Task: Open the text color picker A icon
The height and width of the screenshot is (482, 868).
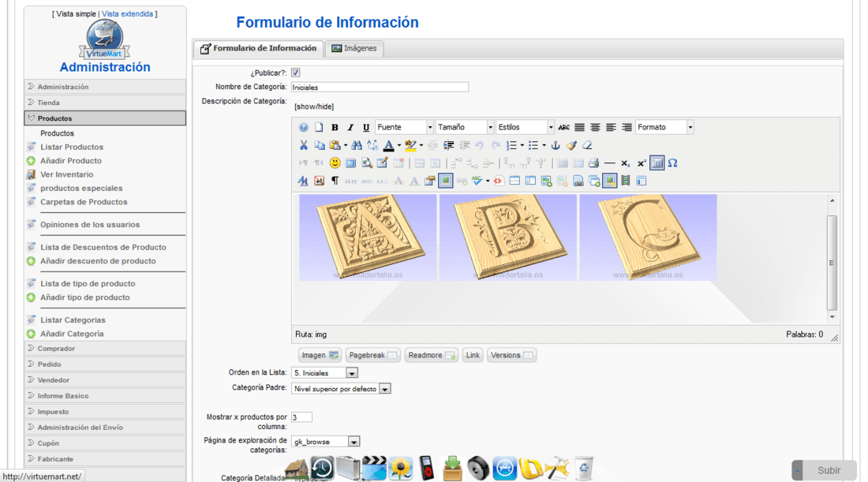Action: [x=388, y=145]
